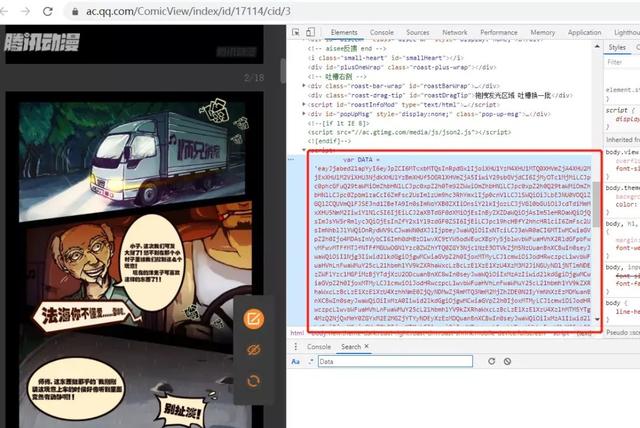Image resolution: width=640 pixels, height=428 pixels.
Task: Select the var DATA line
Action: (362, 160)
